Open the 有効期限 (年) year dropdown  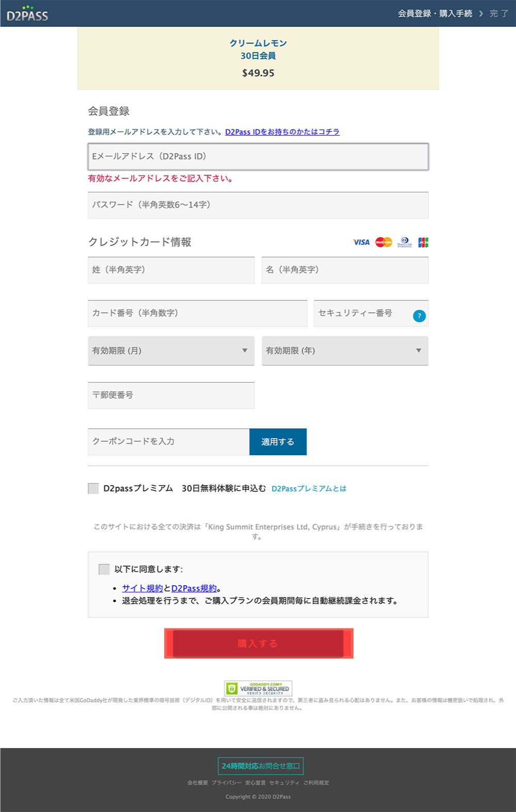[345, 351]
